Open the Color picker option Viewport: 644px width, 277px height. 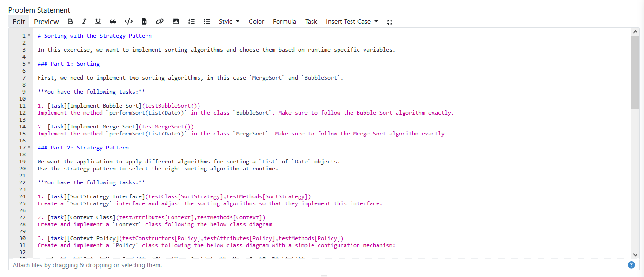tap(256, 21)
